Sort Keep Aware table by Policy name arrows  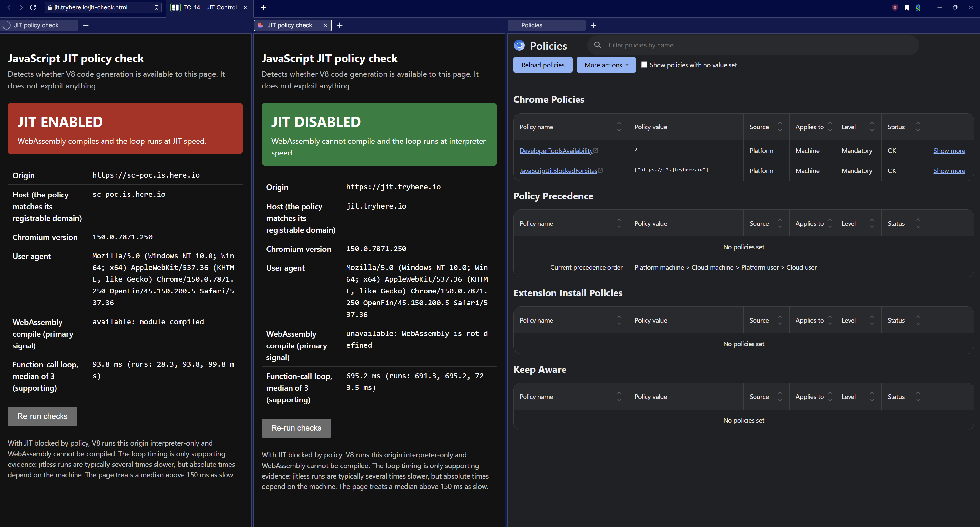tap(619, 397)
